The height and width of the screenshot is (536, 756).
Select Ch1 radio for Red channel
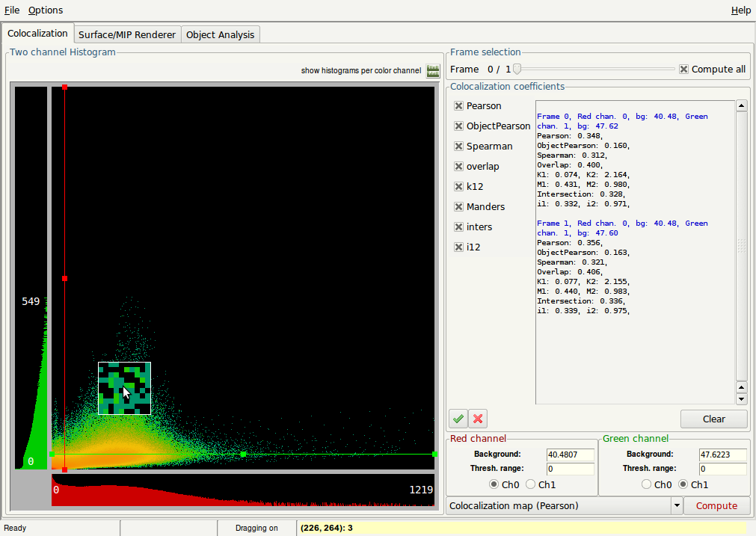click(530, 484)
